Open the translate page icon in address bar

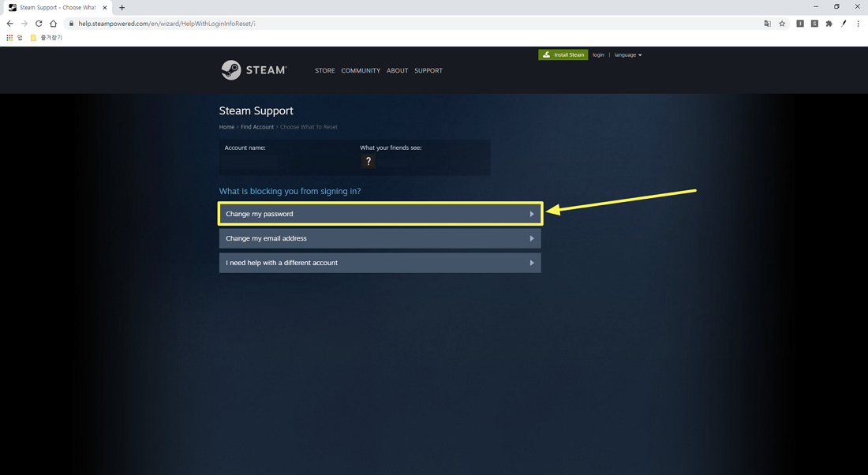(x=767, y=23)
